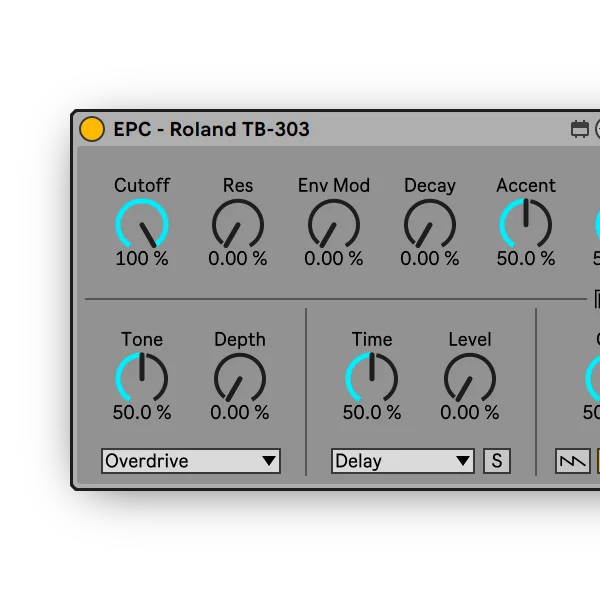Image resolution: width=600 pixels, height=600 pixels.
Task: Click the EPC - Roland TB-303 title
Action: [x=212, y=129]
